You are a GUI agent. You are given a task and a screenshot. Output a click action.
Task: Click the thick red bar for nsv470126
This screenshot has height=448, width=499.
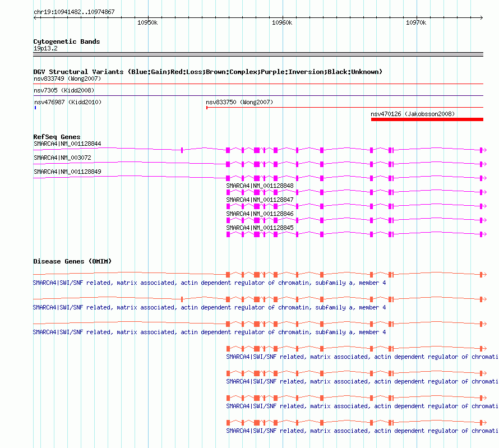click(427, 119)
